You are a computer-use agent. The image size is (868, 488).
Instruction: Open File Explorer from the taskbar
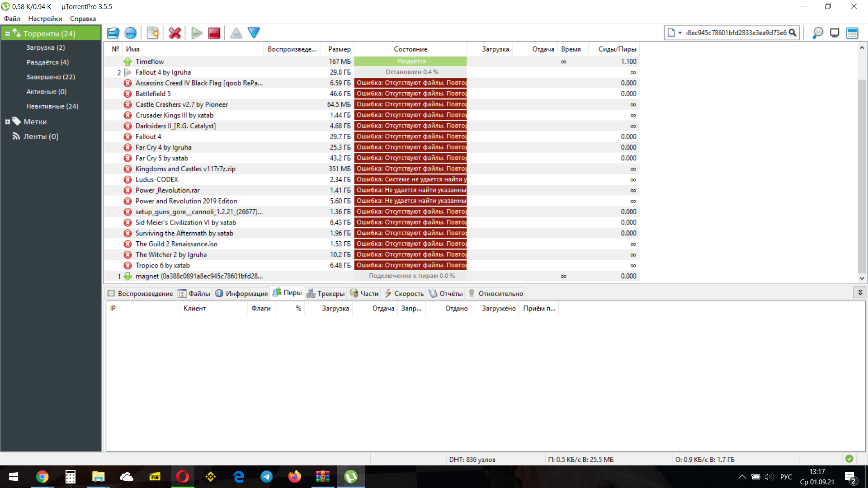tap(98, 477)
